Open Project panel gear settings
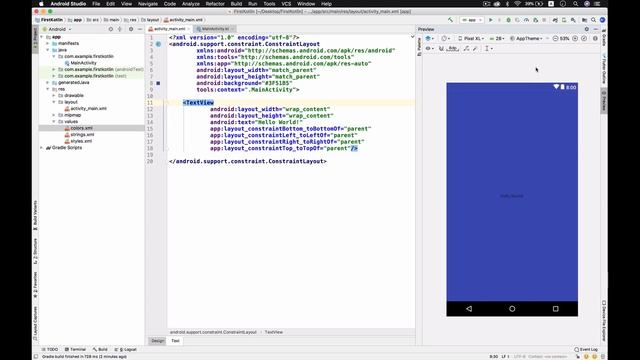This screenshot has height=360, width=640. tap(131, 29)
